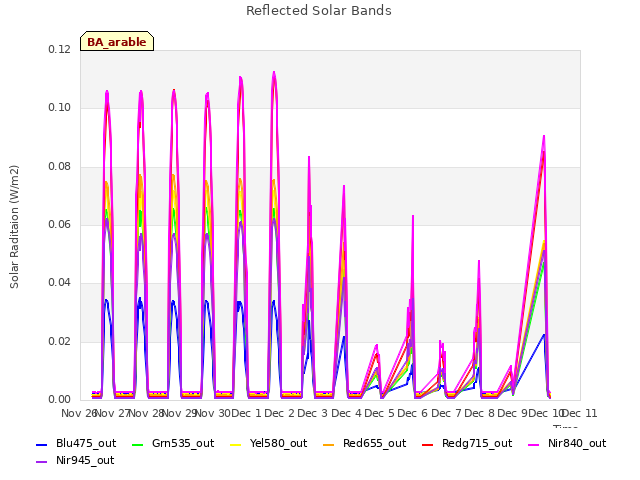640x480 pixels.
Task: Click the BA_arable annotation label
Action: [117, 42]
